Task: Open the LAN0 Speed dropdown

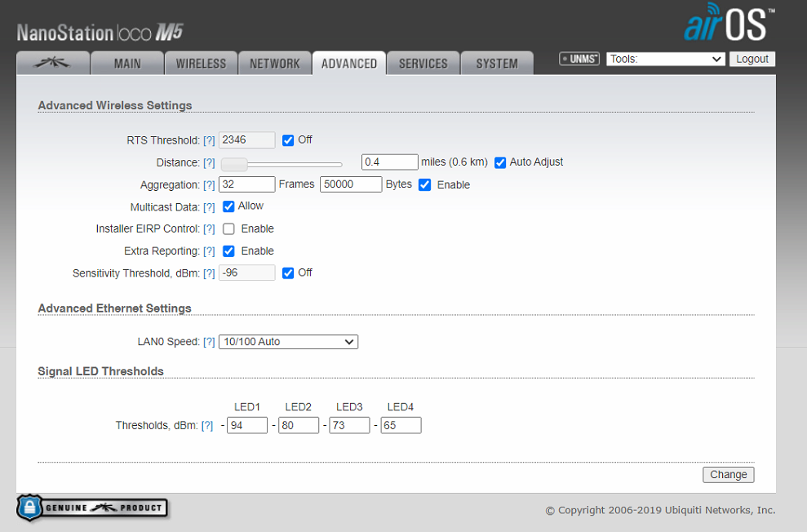Action: point(288,342)
